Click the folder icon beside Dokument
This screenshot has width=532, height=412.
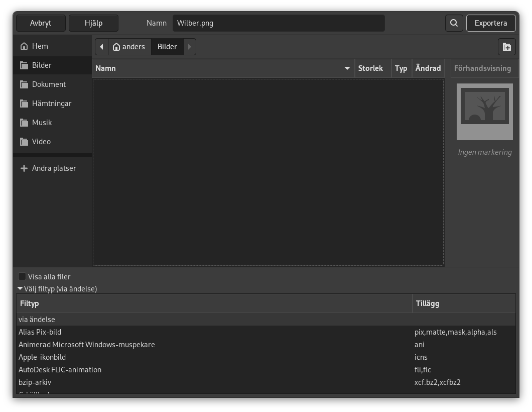(x=24, y=84)
